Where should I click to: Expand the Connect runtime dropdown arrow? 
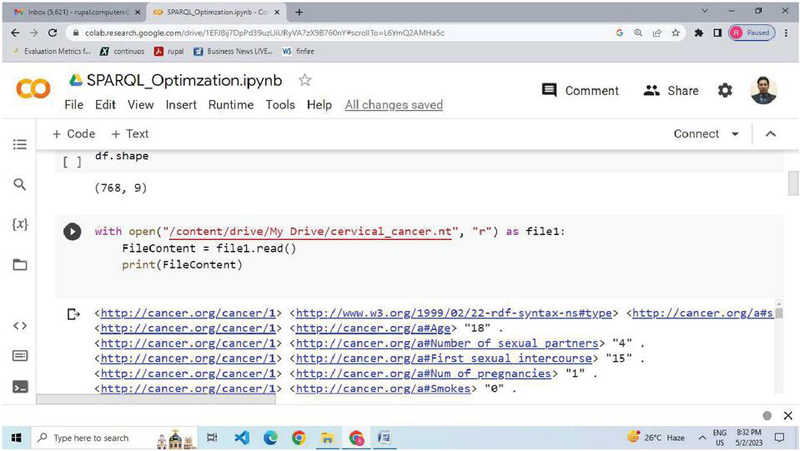[736, 134]
